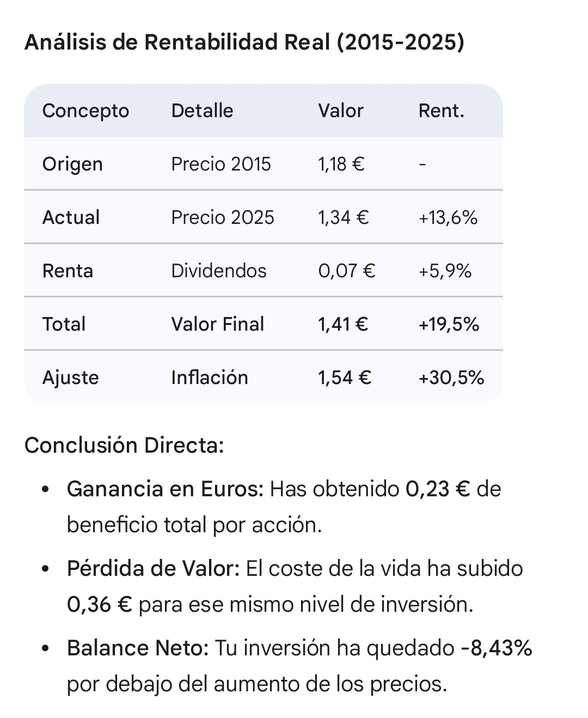Select the 'Dividendos' cell
Image resolution: width=588 pixels, height=718 pixels.
pos(218,271)
